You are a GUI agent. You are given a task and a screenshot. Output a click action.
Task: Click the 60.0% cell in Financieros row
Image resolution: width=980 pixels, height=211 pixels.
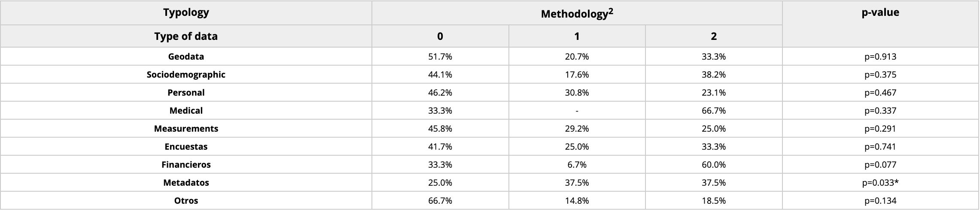pos(713,165)
